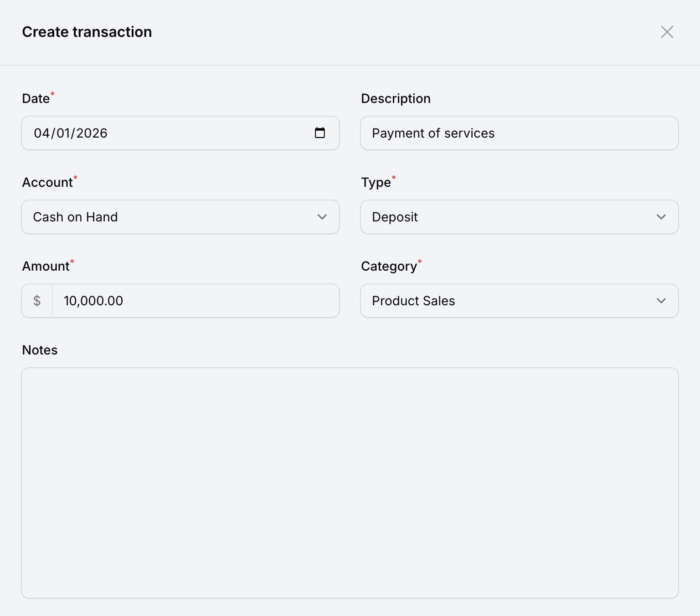Click the Category field label
The image size is (700, 616).
(x=389, y=266)
